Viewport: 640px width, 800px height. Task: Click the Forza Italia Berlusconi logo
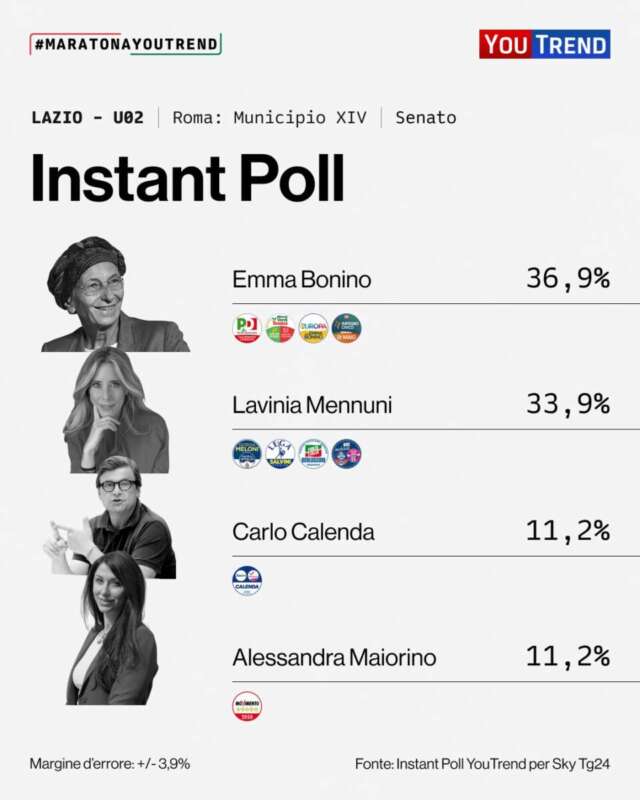click(x=313, y=454)
